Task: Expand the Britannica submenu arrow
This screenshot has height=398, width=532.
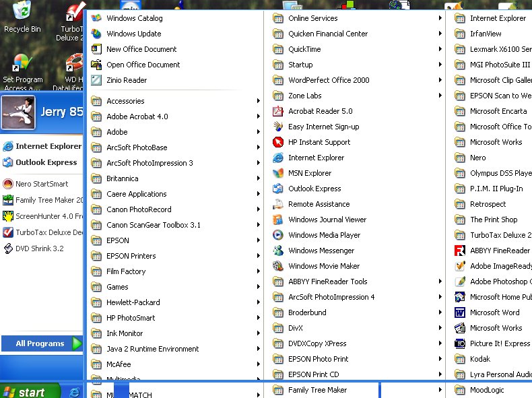Action: pyautogui.click(x=258, y=178)
